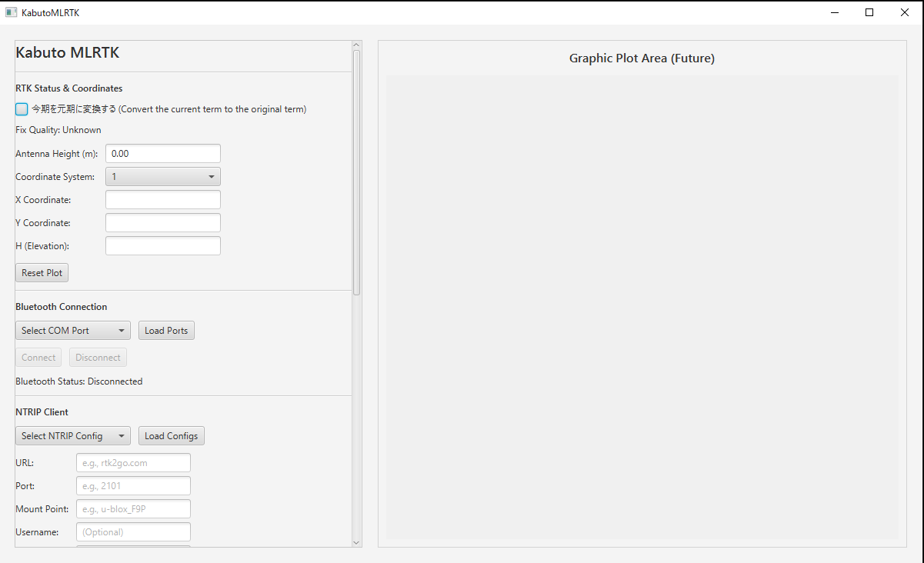This screenshot has width=924, height=563.
Task: Close the KabutoMLRTK window
Action: [905, 12]
